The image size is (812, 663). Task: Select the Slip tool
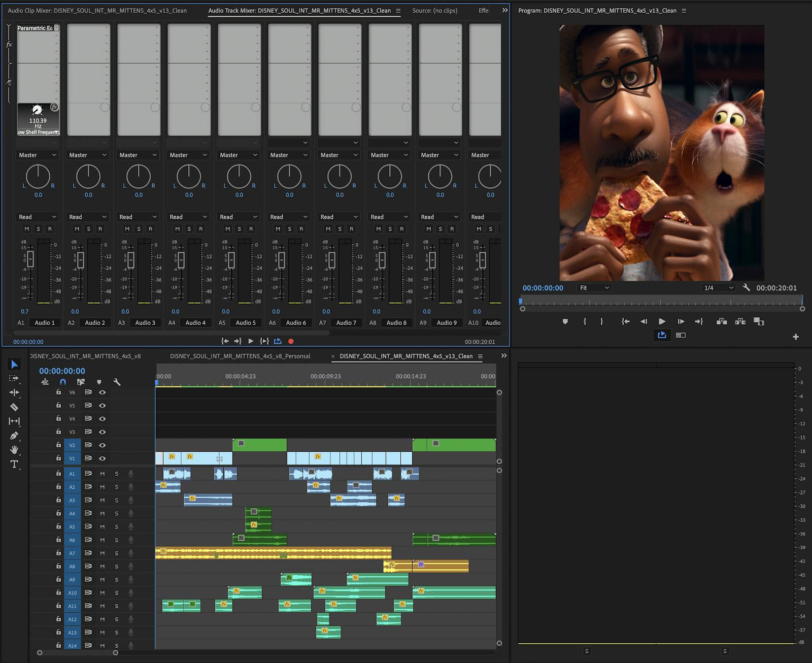(14, 421)
